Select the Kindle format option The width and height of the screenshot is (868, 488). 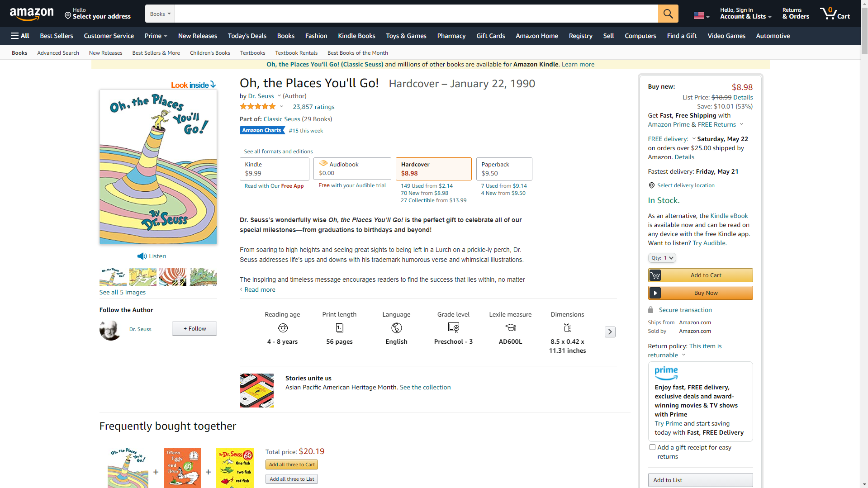point(274,169)
